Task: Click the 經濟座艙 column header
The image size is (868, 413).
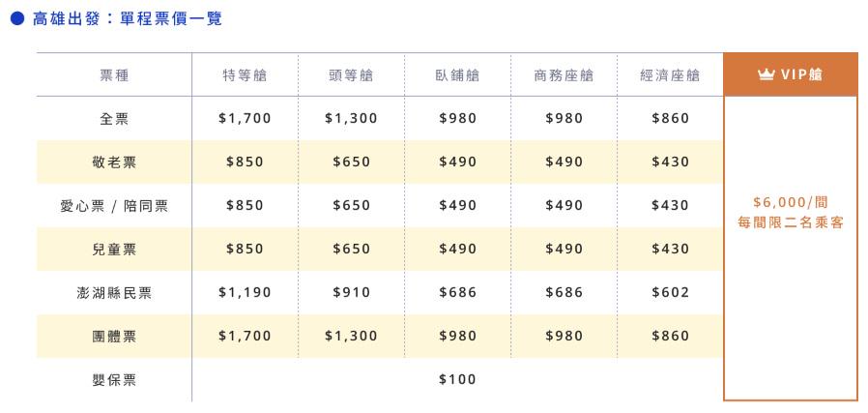Action: (670, 75)
